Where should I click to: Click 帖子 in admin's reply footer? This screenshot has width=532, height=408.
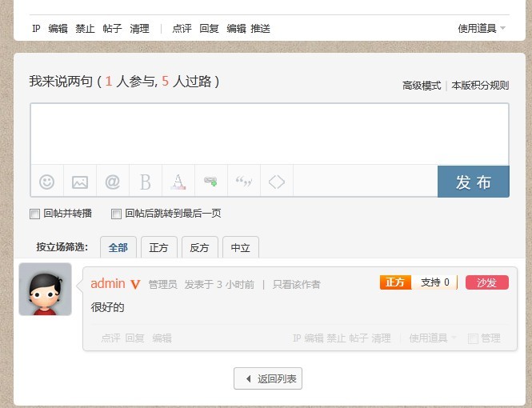(358, 338)
